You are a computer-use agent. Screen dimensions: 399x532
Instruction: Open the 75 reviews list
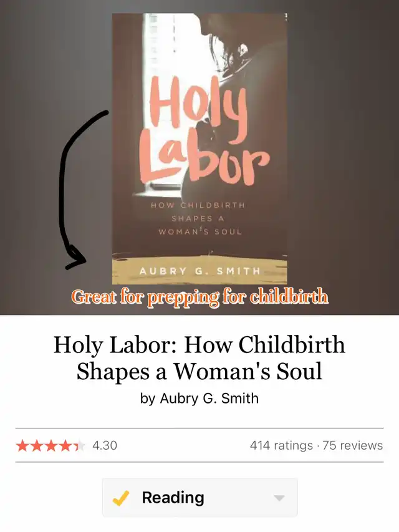[x=352, y=445]
